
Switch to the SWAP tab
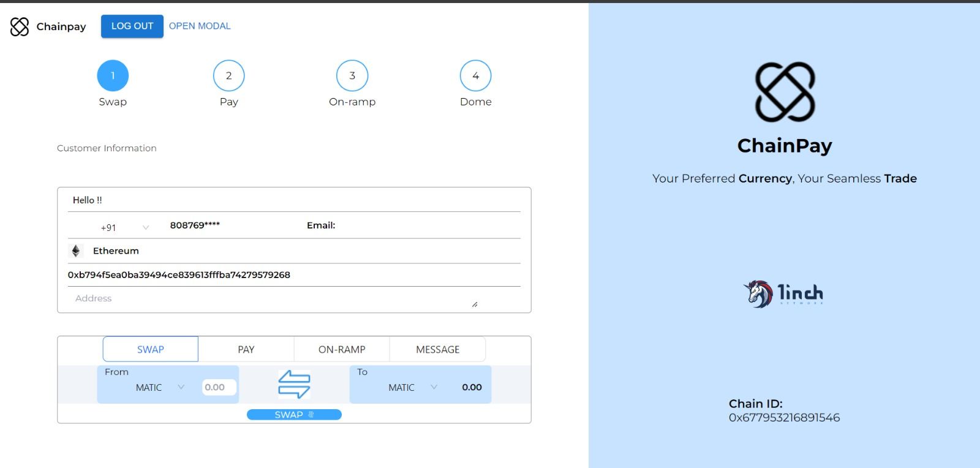pyautogui.click(x=151, y=349)
